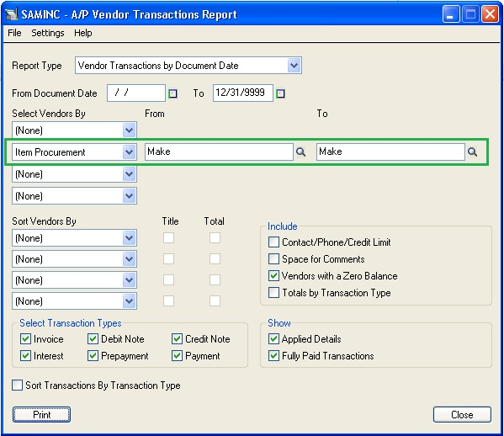The image size is (504, 436).
Task: Open the Item Procurement dropdown list
Action: click(x=130, y=152)
